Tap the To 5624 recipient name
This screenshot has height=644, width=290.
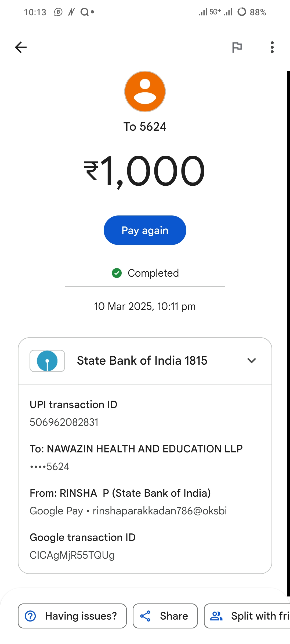coord(145,127)
